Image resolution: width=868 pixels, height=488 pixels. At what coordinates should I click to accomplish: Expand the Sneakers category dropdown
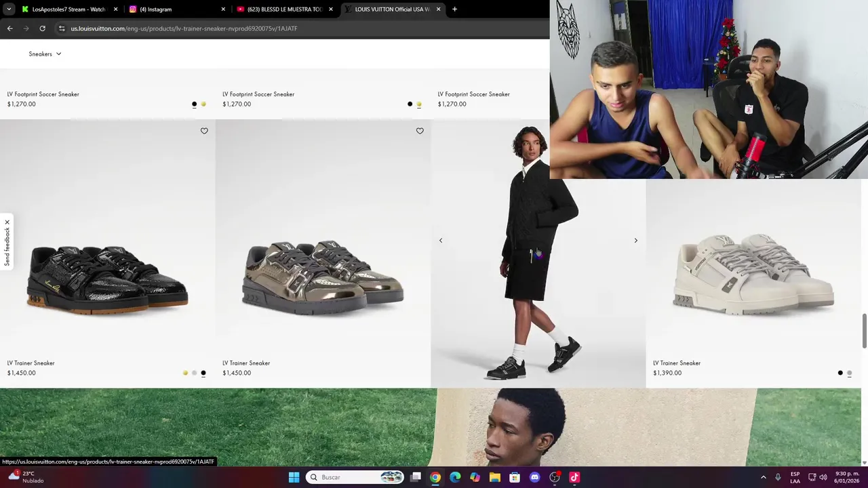(x=45, y=54)
